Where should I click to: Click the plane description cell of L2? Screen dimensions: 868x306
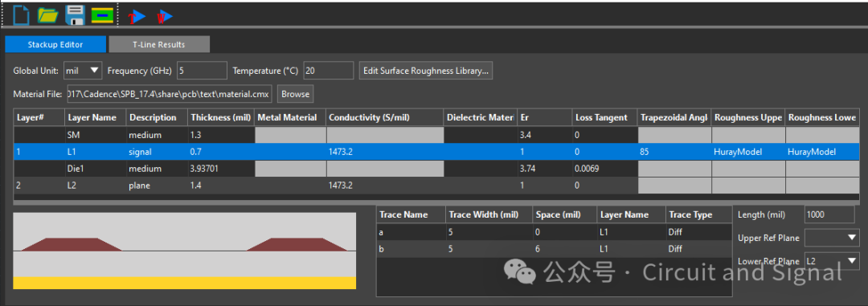tap(157, 186)
